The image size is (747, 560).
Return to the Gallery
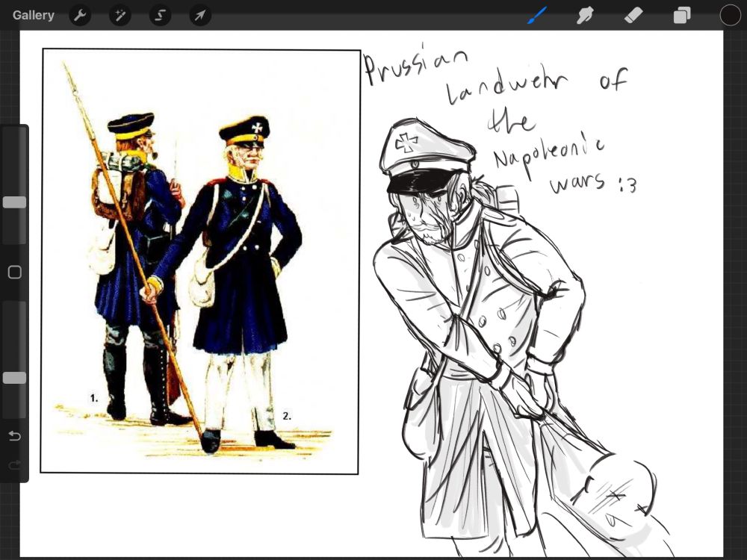[33, 15]
